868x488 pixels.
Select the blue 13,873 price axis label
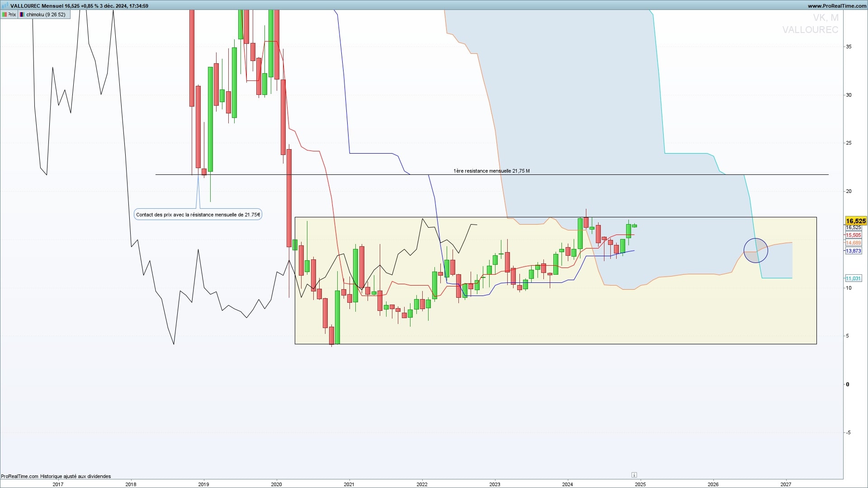pyautogui.click(x=854, y=251)
